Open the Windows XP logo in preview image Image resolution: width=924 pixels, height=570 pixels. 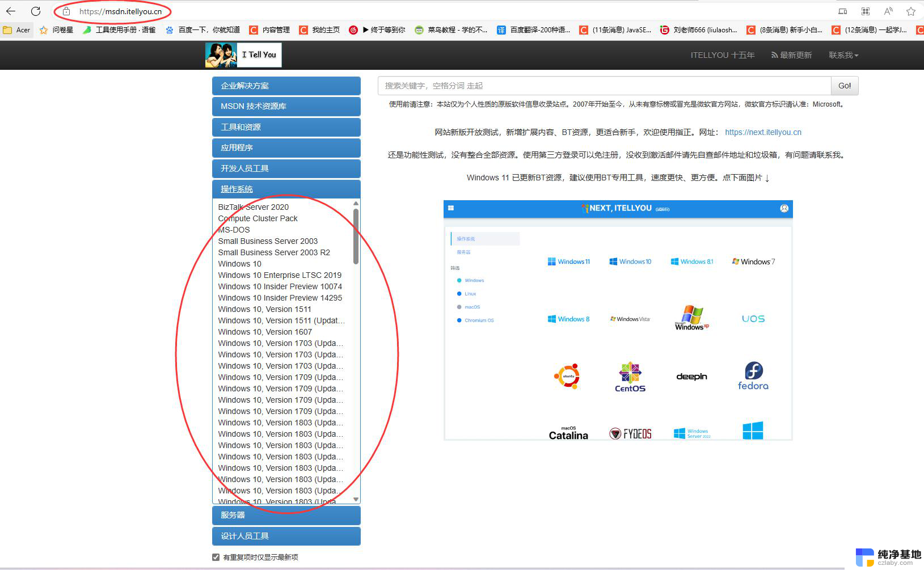(691, 318)
